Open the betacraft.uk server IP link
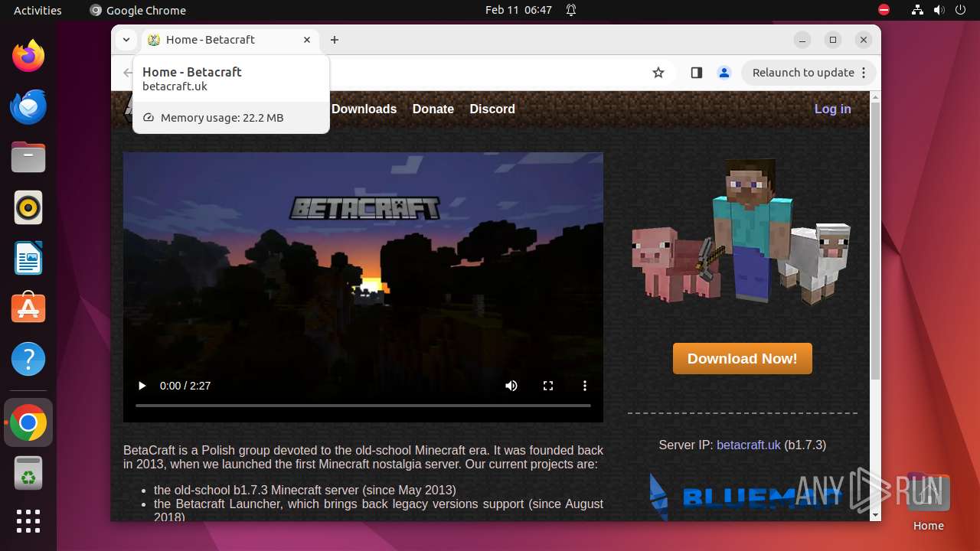980x551 pixels. coord(749,445)
